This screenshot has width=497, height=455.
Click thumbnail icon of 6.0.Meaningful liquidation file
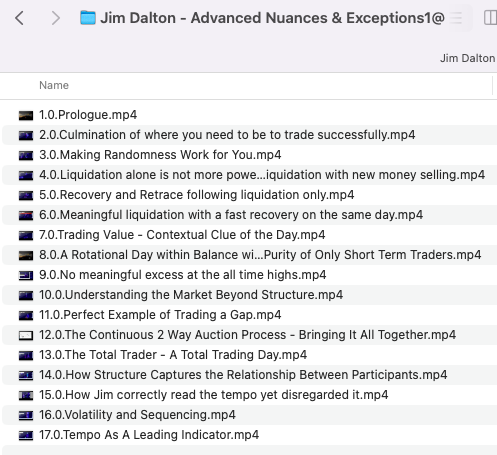pos(26,215)
